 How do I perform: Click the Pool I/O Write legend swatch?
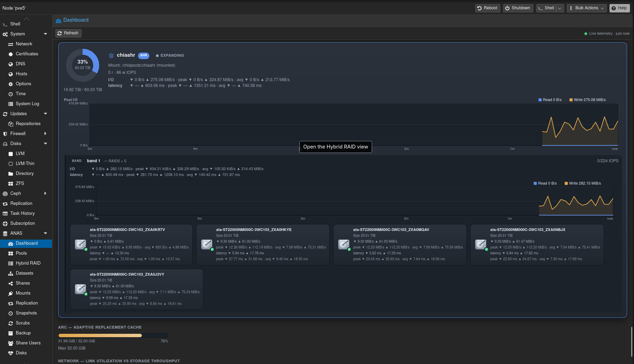tap(571, 100)
